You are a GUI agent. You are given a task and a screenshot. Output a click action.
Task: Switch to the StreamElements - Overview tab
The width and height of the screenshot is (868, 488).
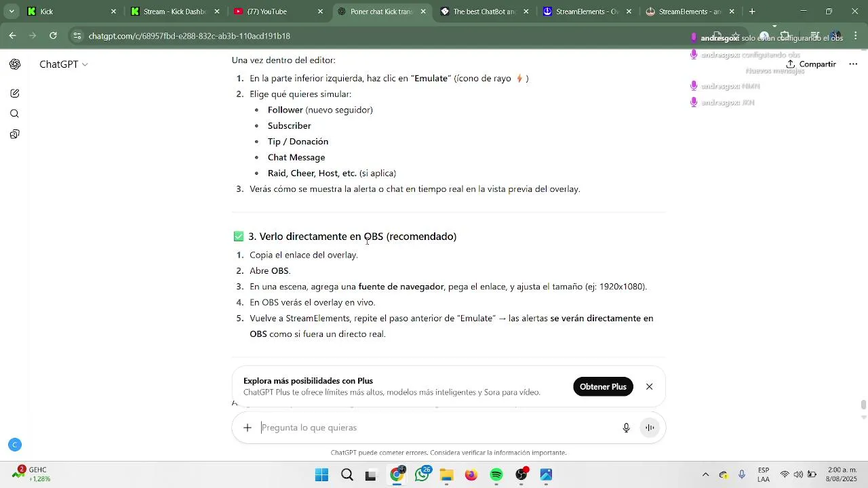coord(587,12)
